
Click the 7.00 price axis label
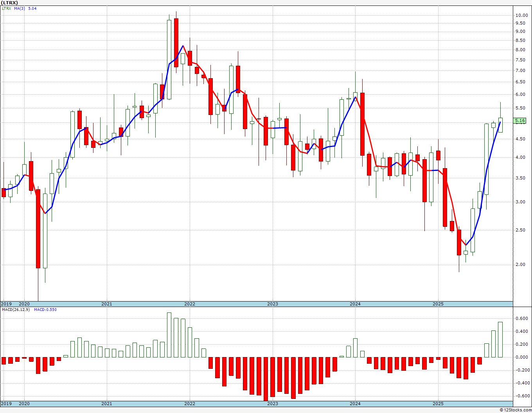coord(520,70)
